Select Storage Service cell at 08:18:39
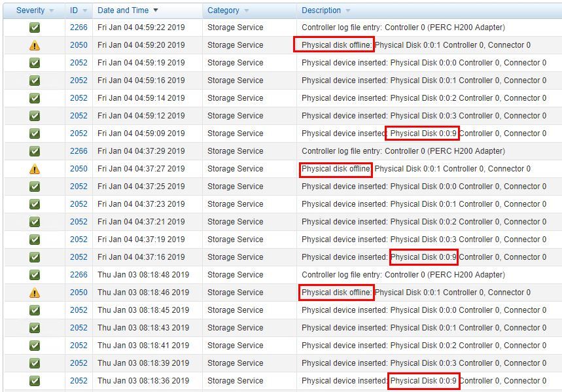 point(235,363)
